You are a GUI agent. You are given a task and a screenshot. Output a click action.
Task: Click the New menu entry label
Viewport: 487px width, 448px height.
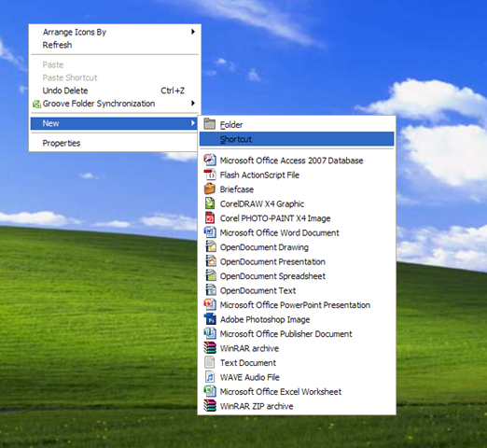tap(50, 123)
